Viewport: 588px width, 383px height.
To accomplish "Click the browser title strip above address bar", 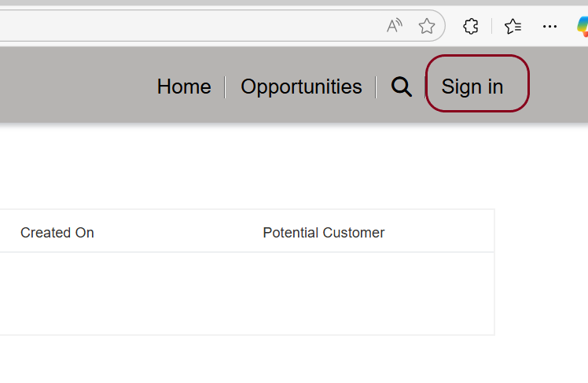I will 294,2.
